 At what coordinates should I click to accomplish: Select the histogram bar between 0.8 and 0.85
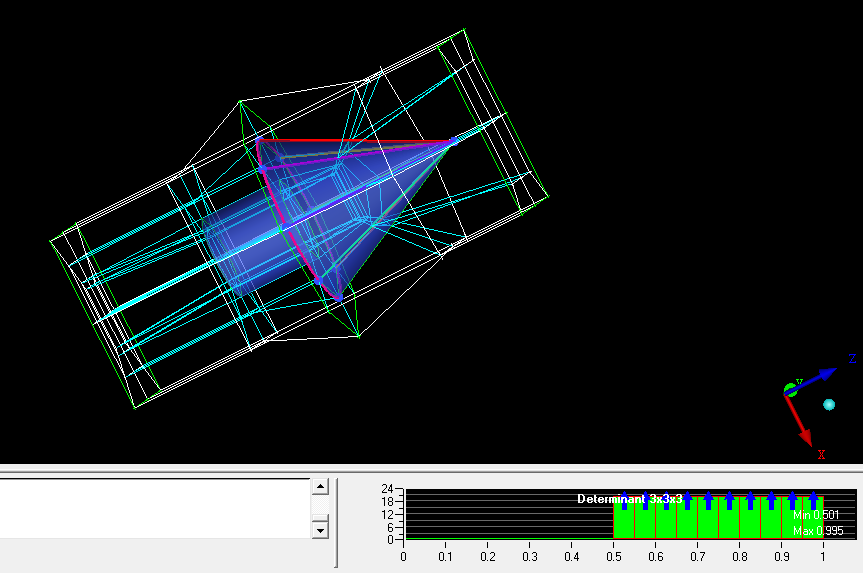point(750,522)
